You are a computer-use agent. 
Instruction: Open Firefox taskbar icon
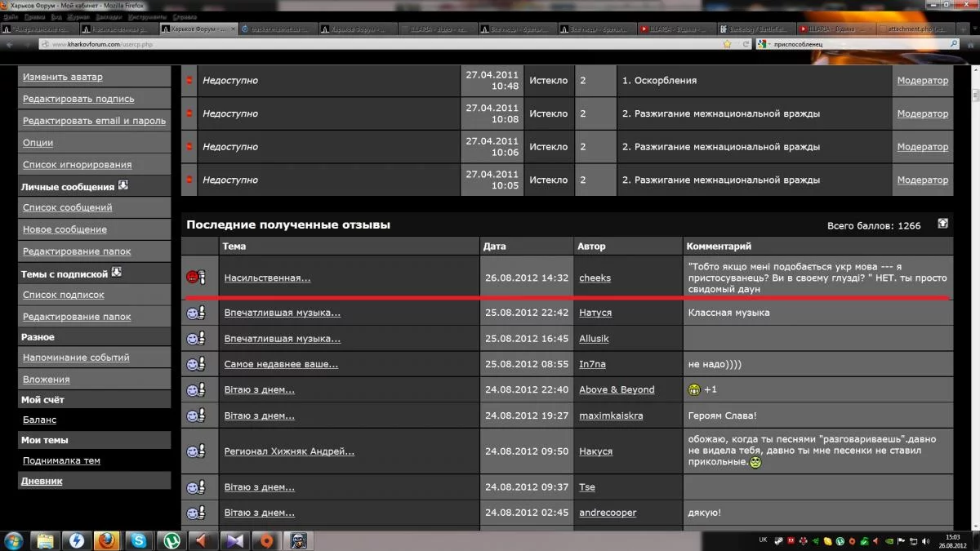106,540
